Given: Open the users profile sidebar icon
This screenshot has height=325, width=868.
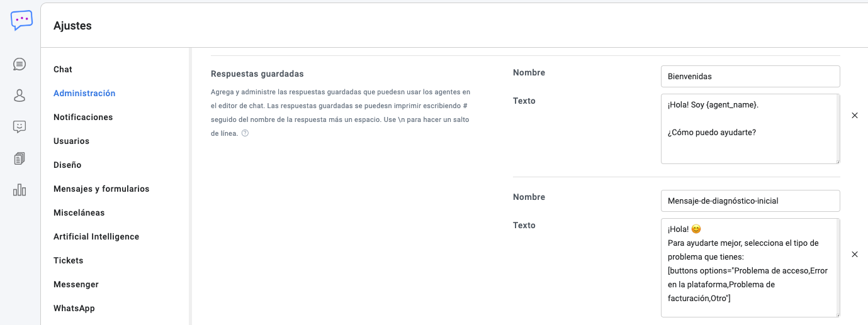Looking at the screenshot, I should pyautogui.click(x=20, y=96).
